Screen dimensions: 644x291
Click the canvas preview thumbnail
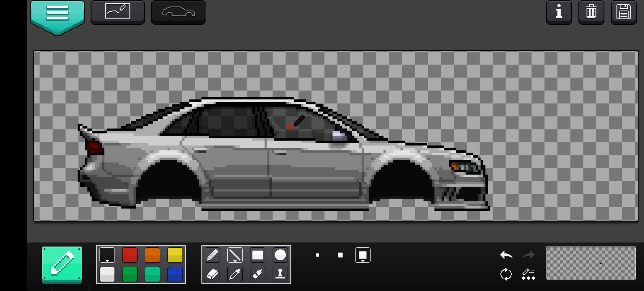point(591,263)
